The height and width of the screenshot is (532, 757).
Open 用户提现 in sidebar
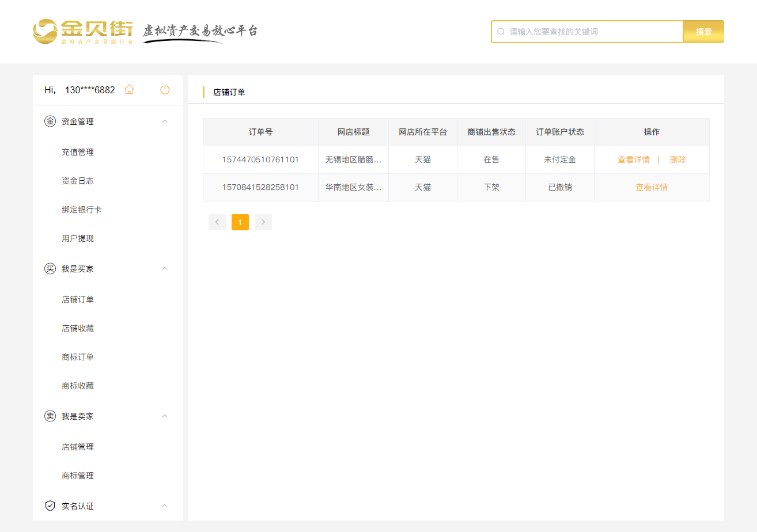(78, 238)
